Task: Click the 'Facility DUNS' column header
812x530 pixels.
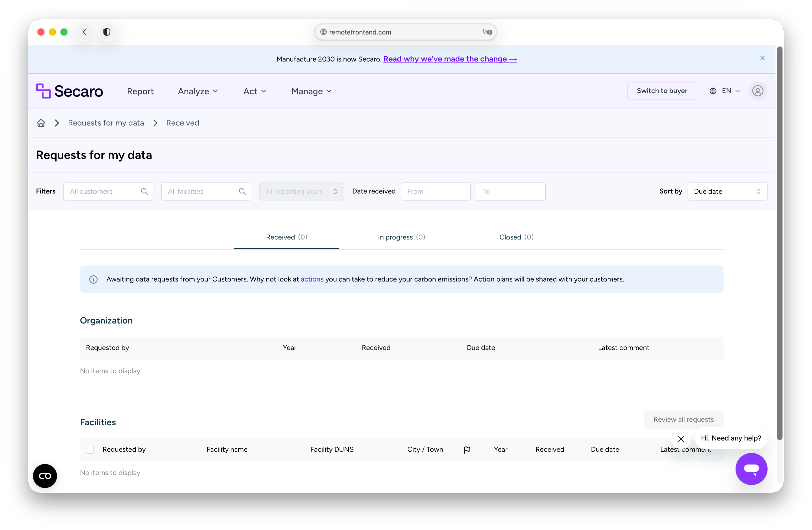Action: click(332, 449)
